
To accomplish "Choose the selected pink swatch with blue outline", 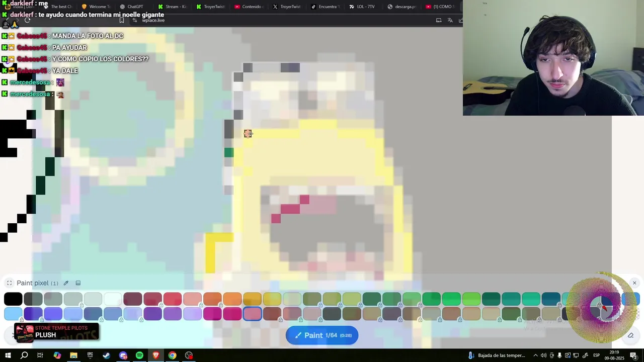I will click(252, 314).
